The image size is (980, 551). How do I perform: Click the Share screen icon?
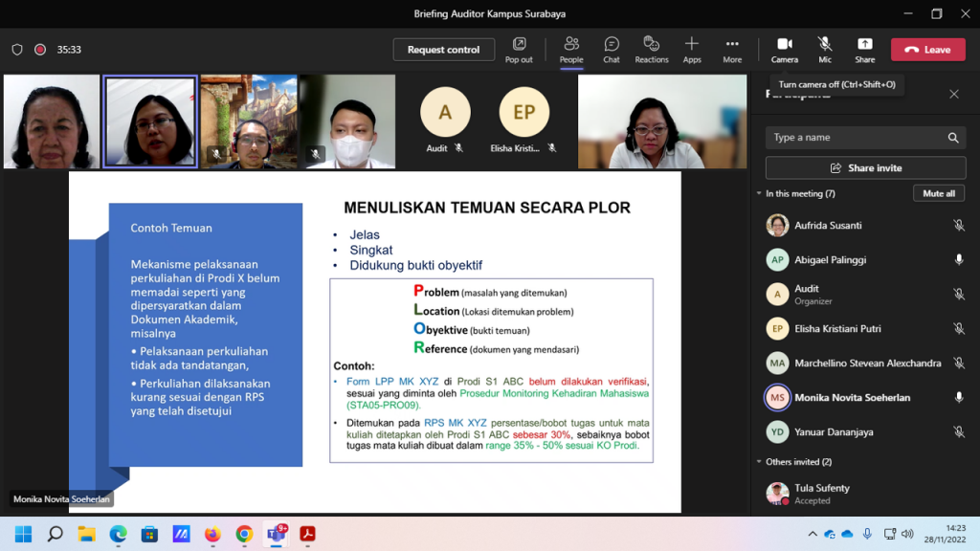864,49
